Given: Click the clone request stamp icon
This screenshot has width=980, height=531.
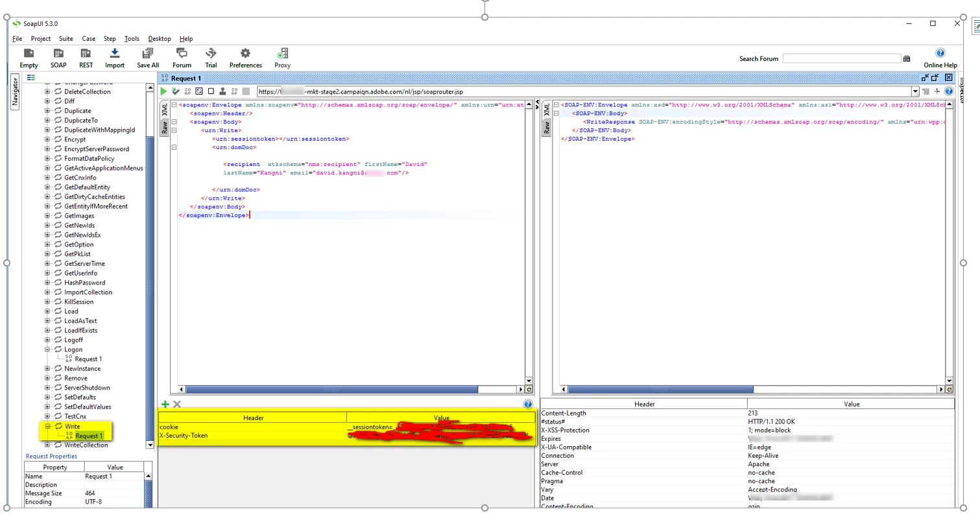Looking at the screenshot, I should click(x=222, y=91).
